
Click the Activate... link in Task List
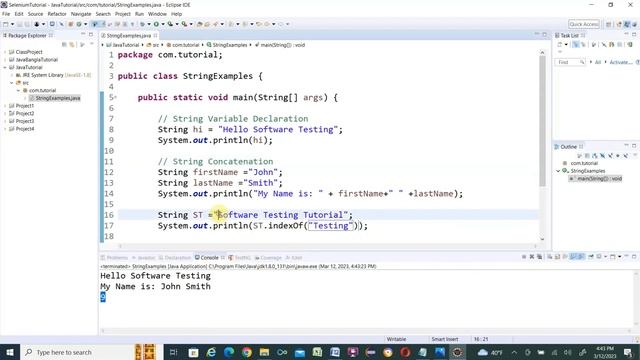(621, 62)
